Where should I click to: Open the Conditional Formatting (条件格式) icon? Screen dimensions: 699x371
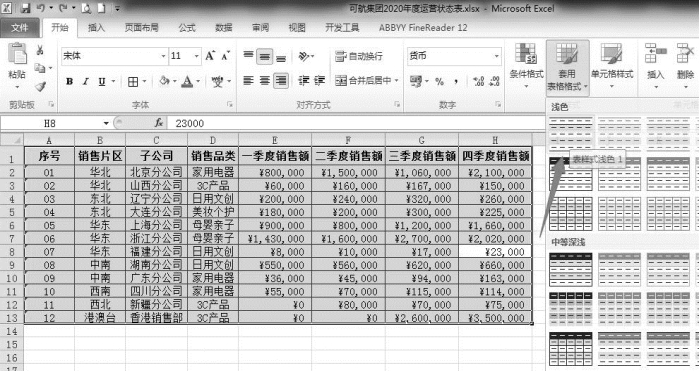[526, 54]
